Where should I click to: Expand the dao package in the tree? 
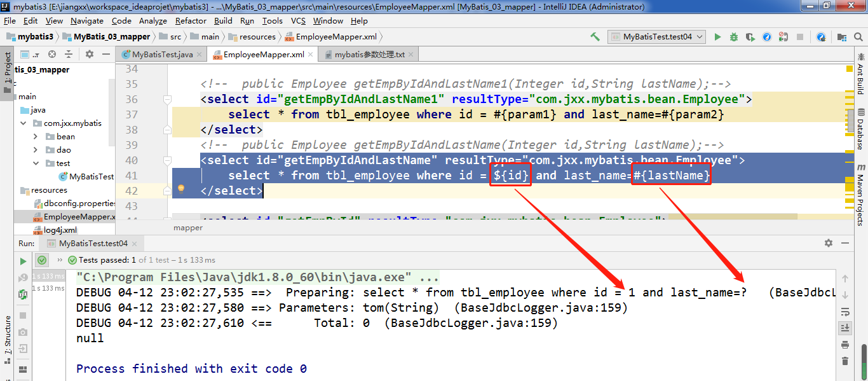tap(36, 150)
